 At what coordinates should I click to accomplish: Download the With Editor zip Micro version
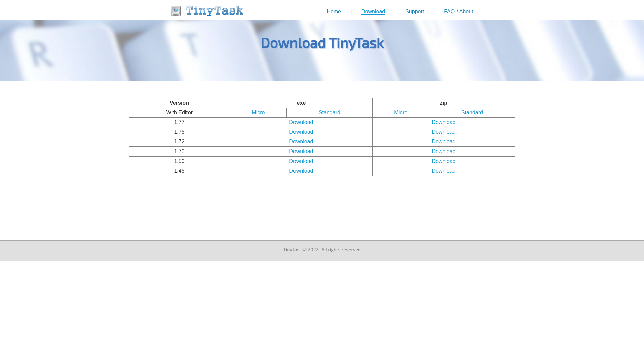coord(401,113)
